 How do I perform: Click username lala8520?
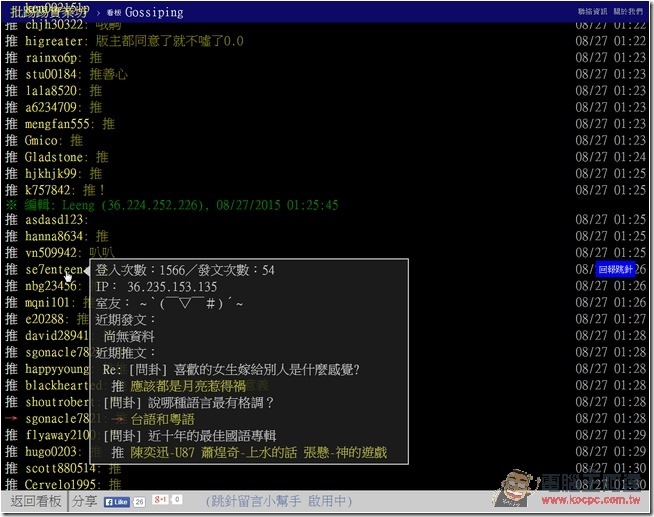pos(51,91)
